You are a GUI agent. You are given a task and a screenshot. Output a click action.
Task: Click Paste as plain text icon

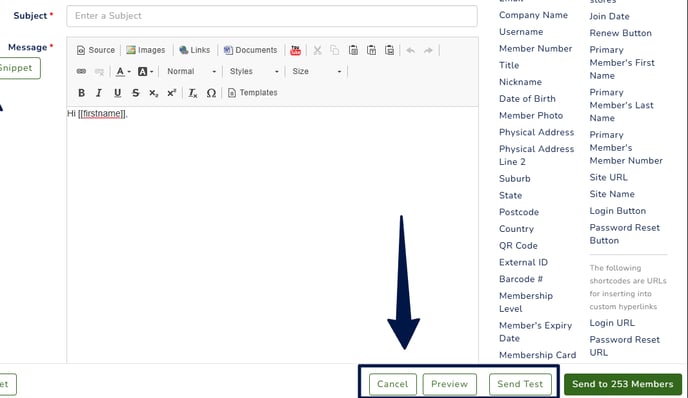[x=371, y=50]
